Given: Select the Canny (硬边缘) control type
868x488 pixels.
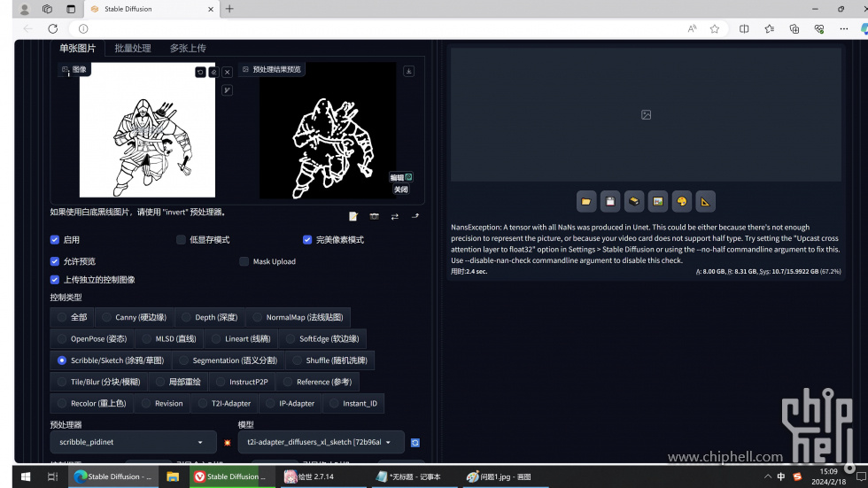Looking at the screenshot, I should tap(134, 317).
